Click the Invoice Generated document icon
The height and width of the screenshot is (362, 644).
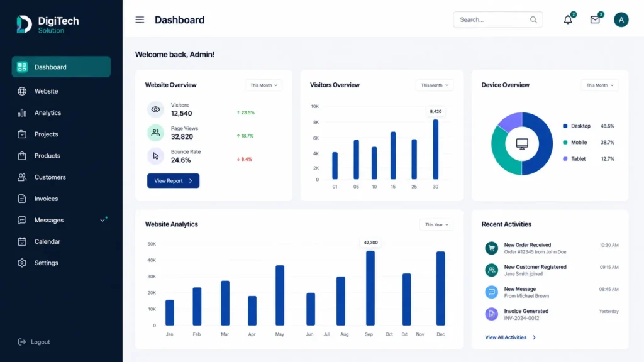click(x=491, y=314)
